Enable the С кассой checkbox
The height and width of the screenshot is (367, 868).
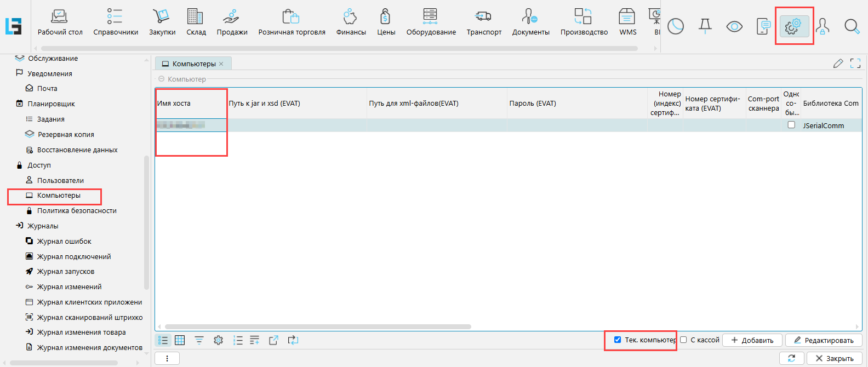pyautogui.click(x=683, y=340)
